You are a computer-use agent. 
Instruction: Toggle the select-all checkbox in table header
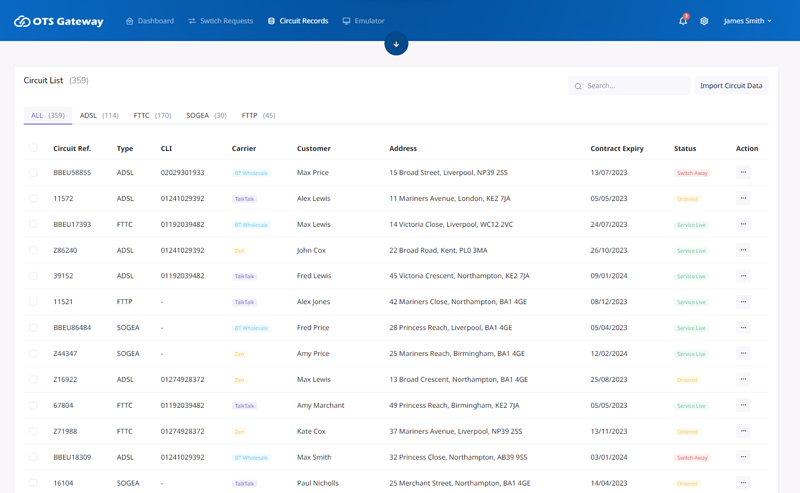pos(33,148)
